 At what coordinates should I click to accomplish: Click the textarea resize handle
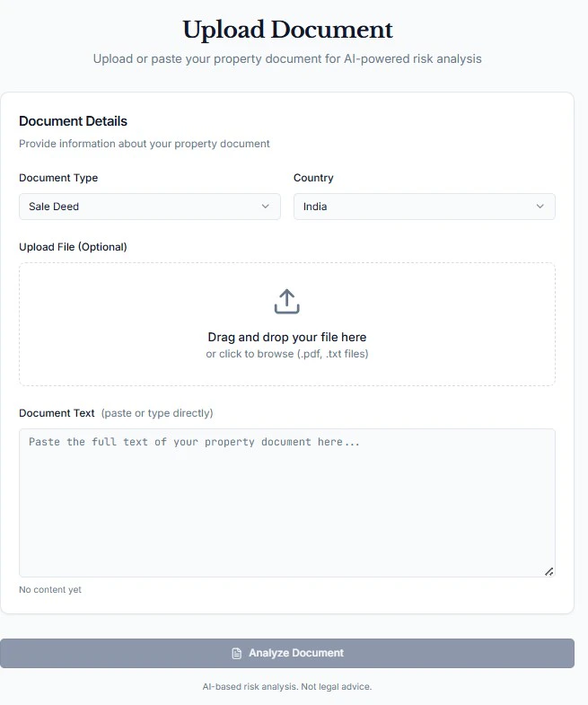click(x=549, y=570)
